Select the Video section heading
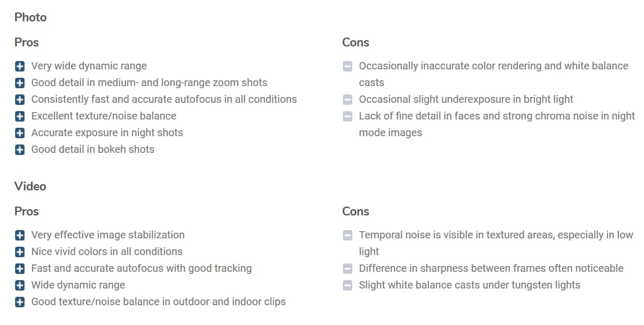The image size is (644, 325). click(30, 186)
